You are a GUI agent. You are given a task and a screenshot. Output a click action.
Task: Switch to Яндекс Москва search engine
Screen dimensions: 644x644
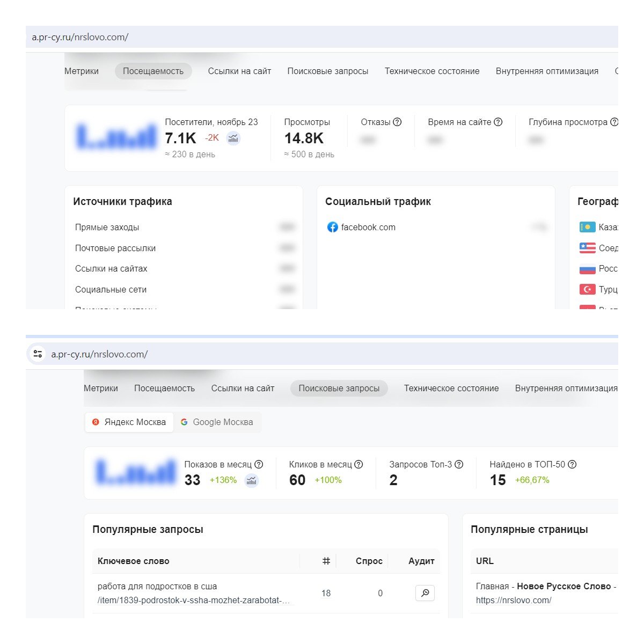point(129,422)
